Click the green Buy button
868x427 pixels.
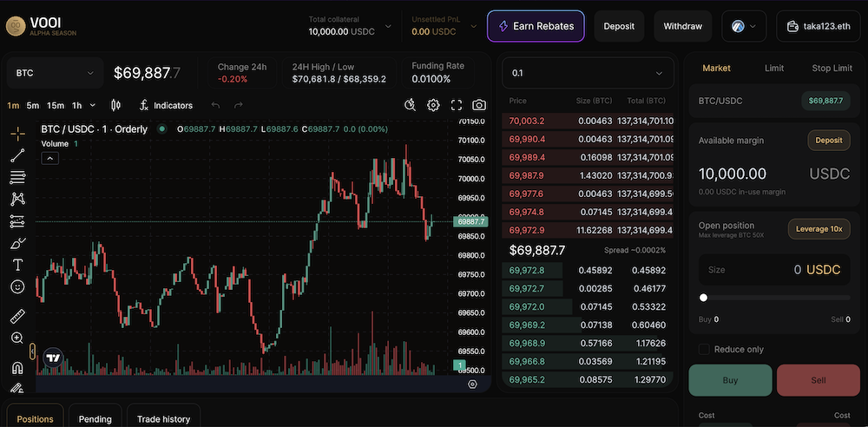(x=730, y=380)
